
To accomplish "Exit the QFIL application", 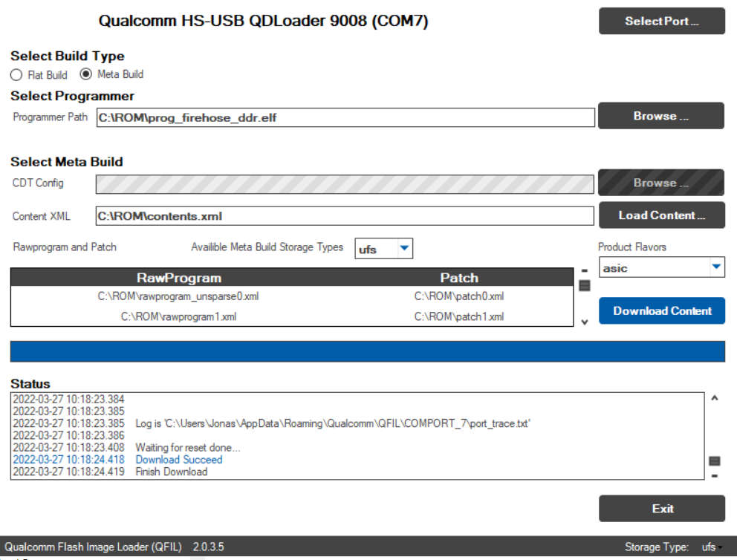I will 662,508.
